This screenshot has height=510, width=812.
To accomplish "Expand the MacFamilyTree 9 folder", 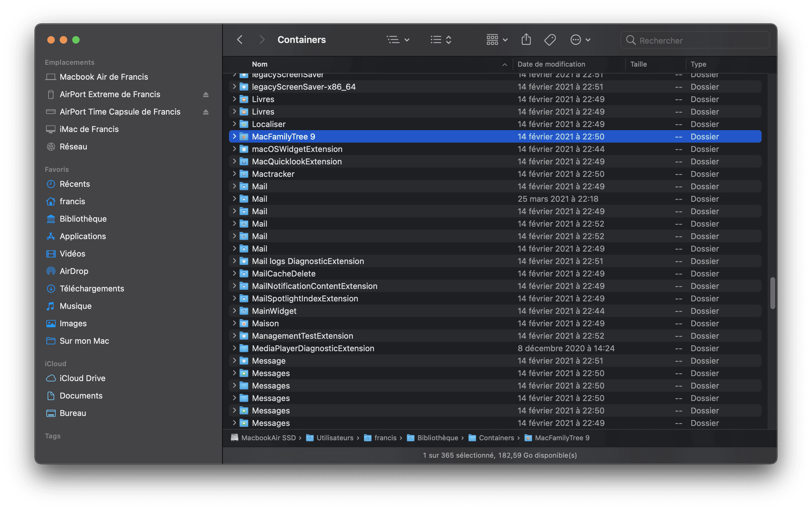I will [x=234, y=137].
